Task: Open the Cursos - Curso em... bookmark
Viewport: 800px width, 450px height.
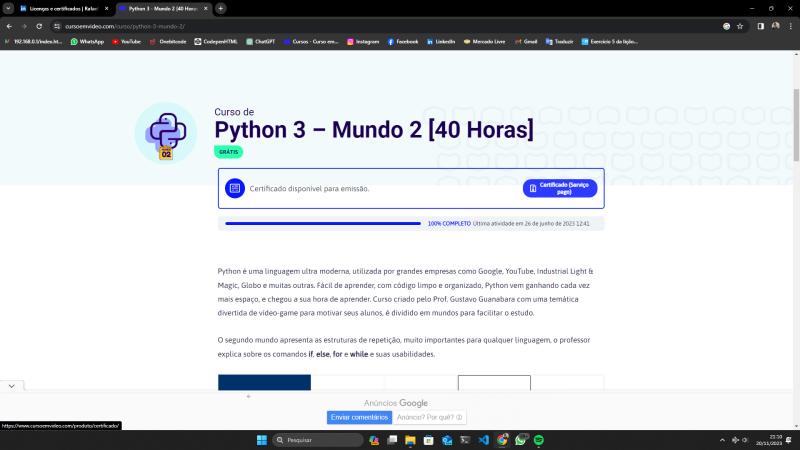Action: (311, 42)
